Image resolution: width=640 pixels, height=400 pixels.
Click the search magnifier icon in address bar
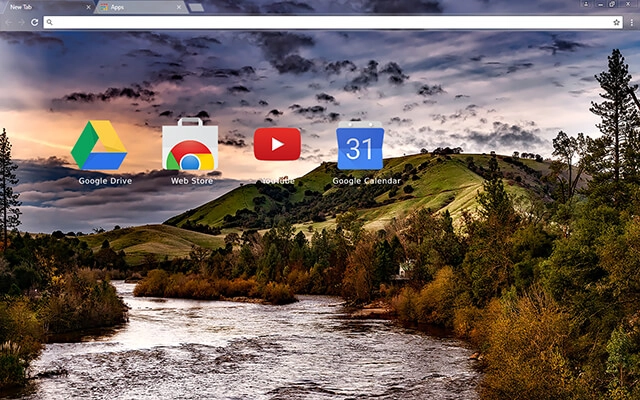point(49,22)
